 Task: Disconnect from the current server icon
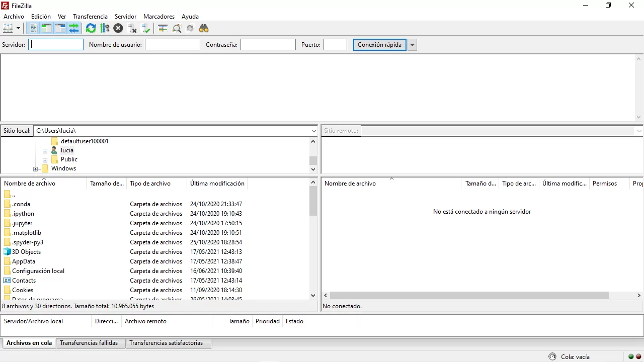point(132,28)
